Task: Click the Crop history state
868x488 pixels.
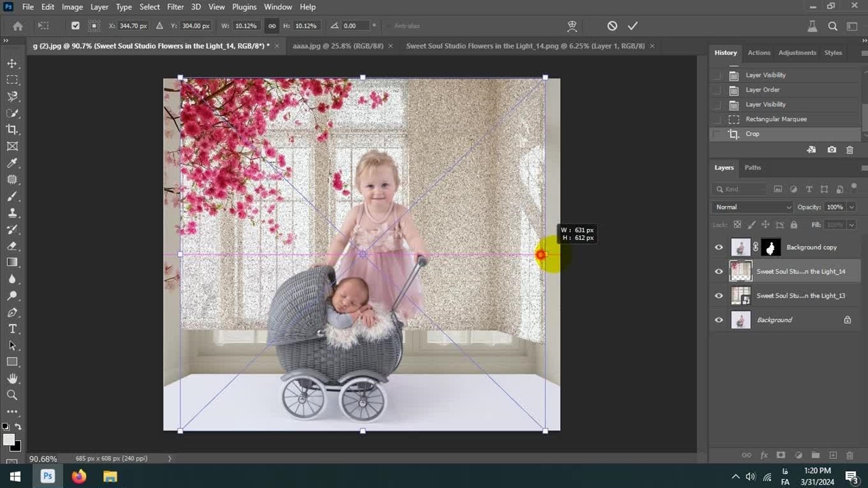Action: (752, 134)
